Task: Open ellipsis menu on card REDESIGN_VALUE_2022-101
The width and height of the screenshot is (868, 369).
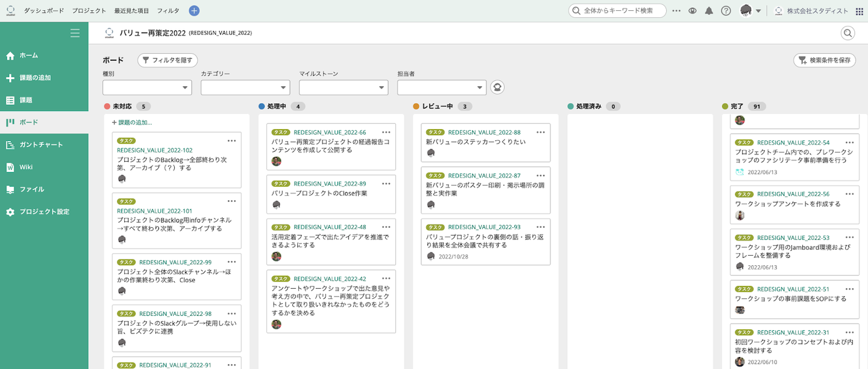Action: [x=231, y=201]
